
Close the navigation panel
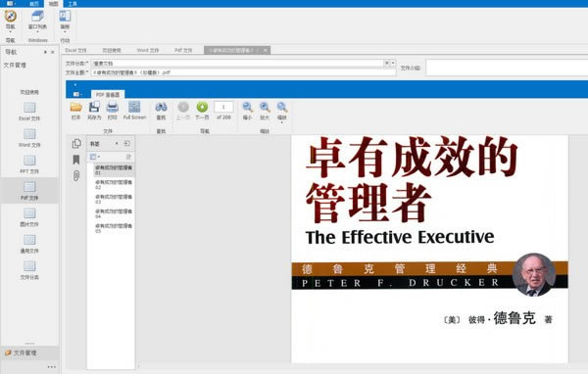(53, 52)
